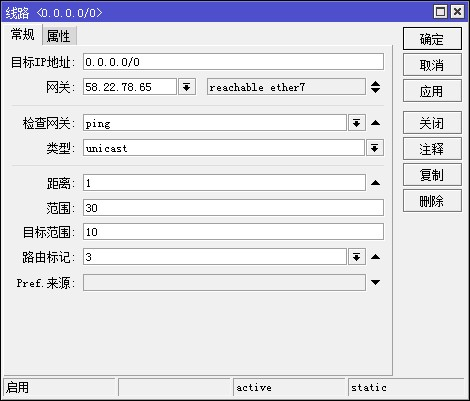Click the 目标IP地址 input field

point(233,62)
